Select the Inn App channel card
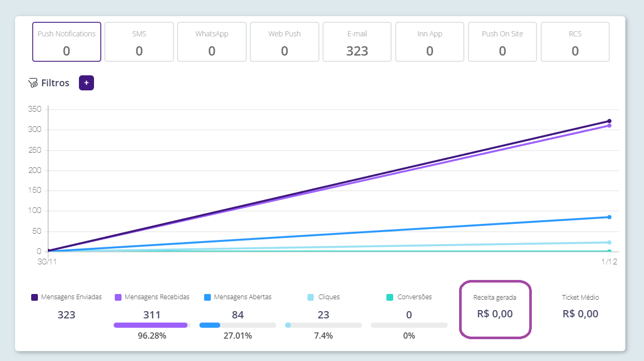The width and height of the screenshot is (644, 361). (x=430, y=42)
